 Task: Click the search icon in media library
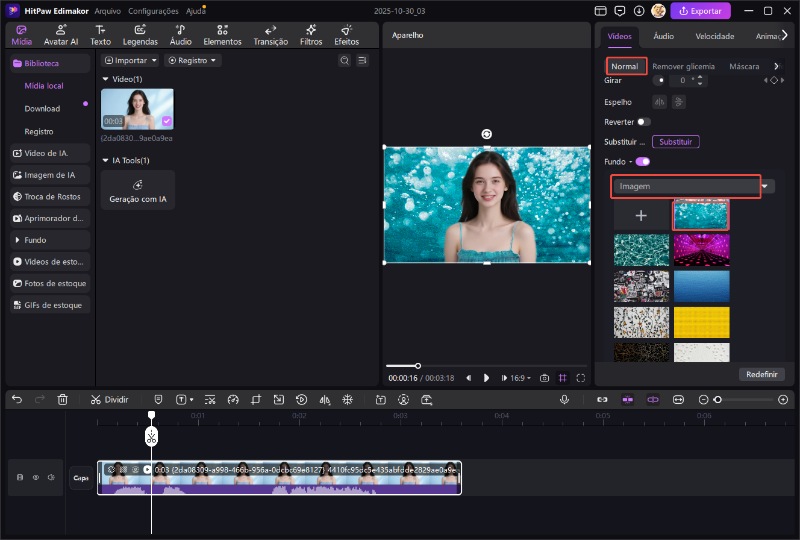(345, 61)
